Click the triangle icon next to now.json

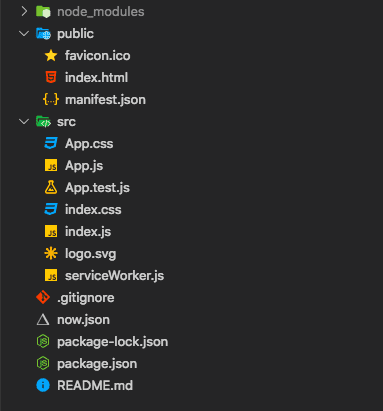pyautogui.click(x=43, y=320)
